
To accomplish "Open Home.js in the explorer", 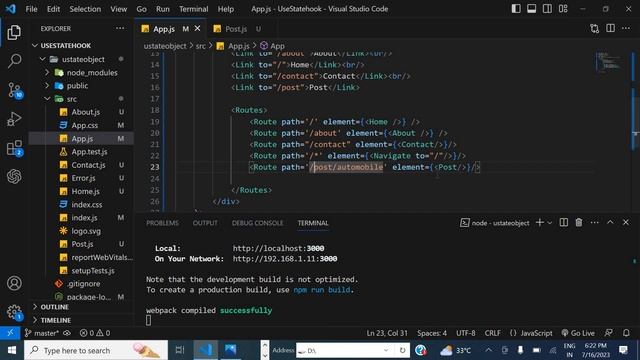I will [x=85, y=191].
